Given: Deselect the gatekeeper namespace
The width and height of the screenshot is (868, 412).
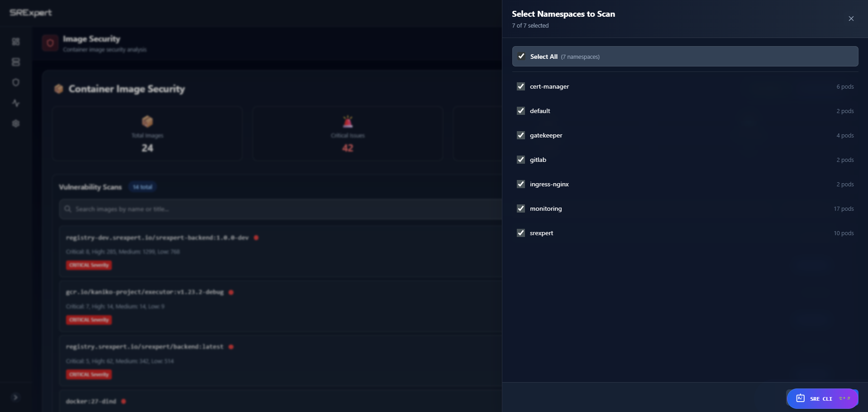Looking at the screenshot, I should click(x=521, y=135).
